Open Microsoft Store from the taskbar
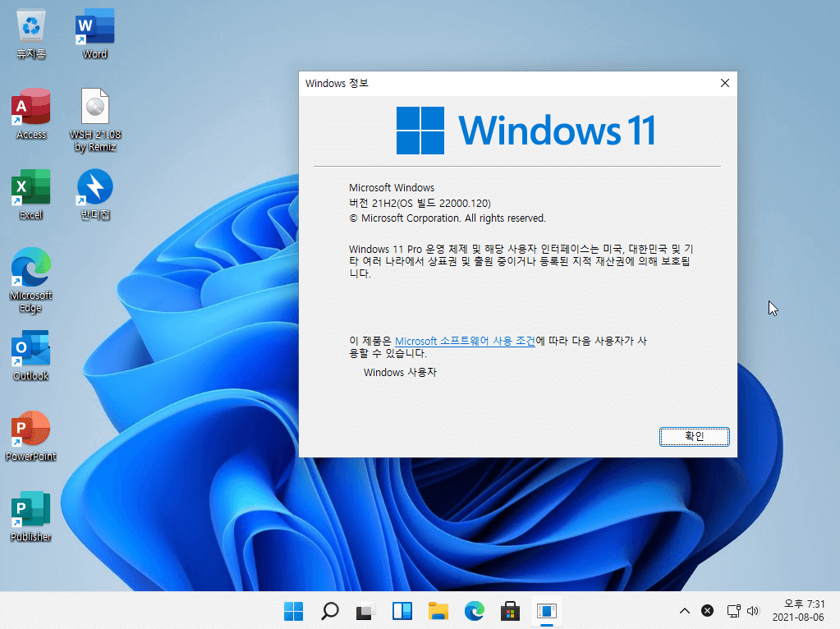 [510, 611]
